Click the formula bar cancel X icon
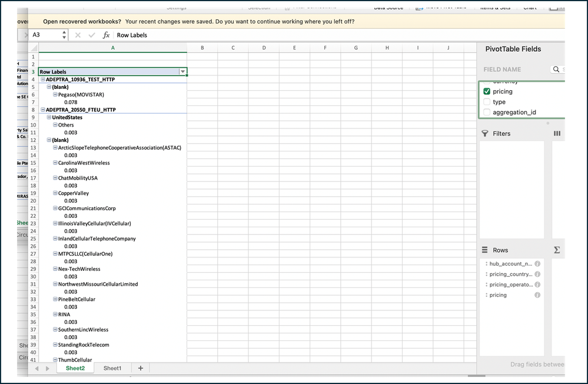The image size is (588, 384). 78,35
